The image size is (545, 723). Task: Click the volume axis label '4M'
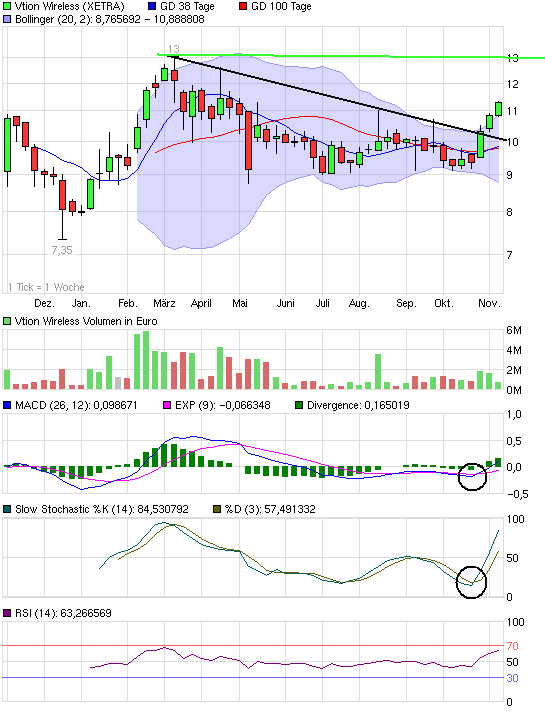pyautogui.click(x=514, y=350)
